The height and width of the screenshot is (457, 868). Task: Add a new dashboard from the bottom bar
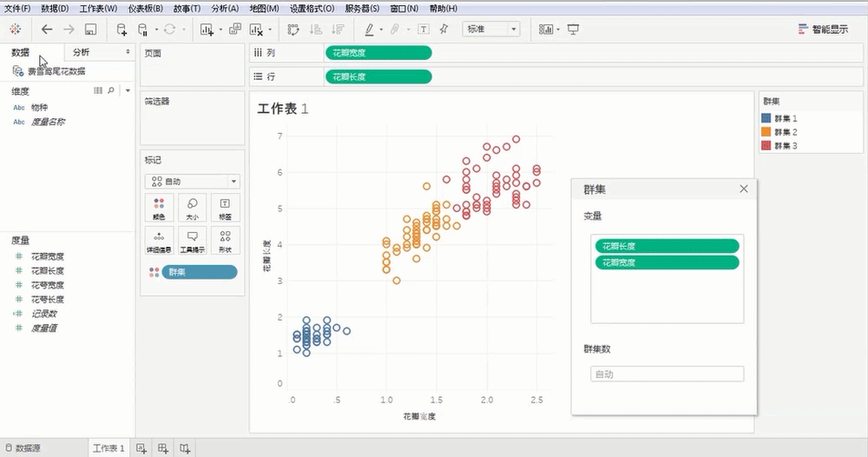coord(163,448)
